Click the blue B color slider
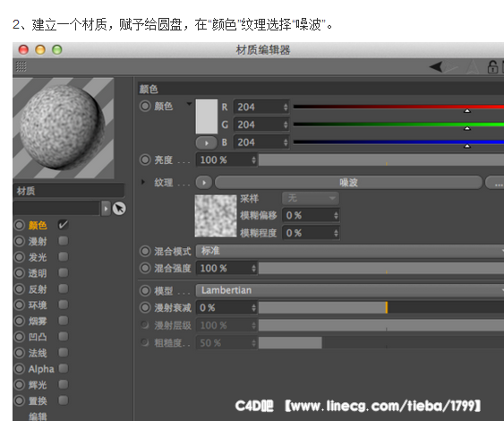This screenshot has height=421, width=504. 398,142
